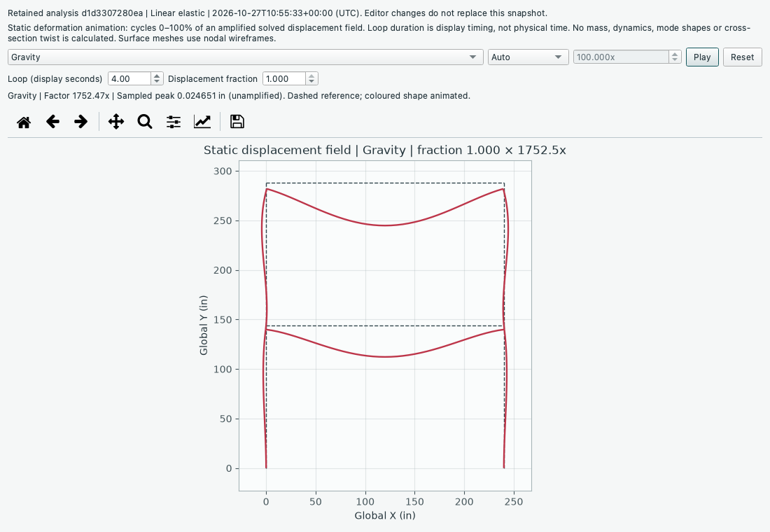This screenshot has width=770, height=532.
Task: Click the Loop seconds 4.00 field
Action: point(129,78)
